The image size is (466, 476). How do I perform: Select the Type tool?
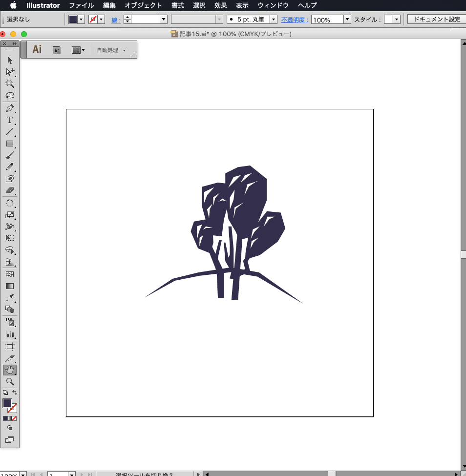click(9, 120)
